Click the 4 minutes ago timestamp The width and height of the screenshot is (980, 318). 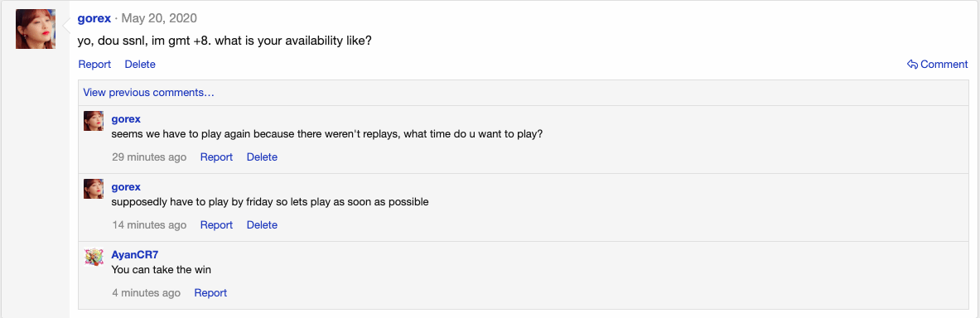[147, 293]
